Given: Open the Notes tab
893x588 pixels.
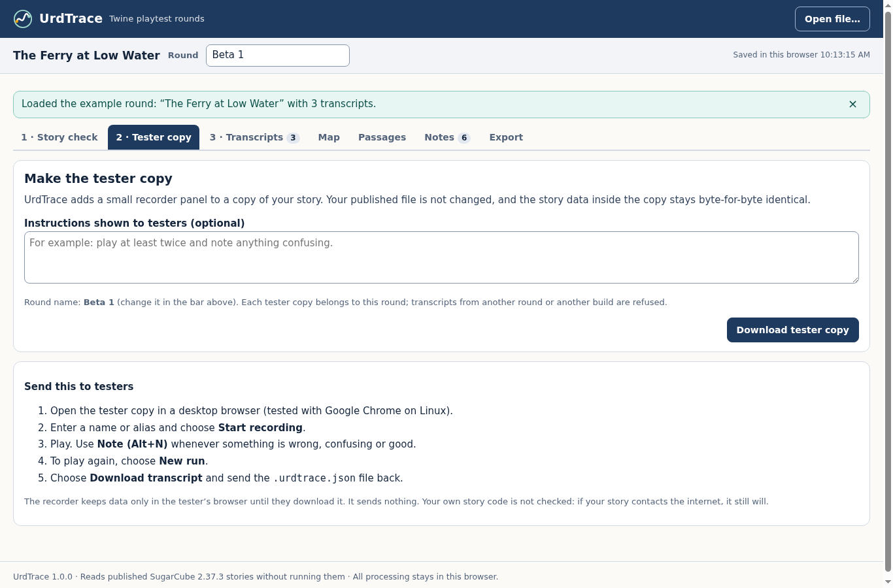Looking at the screenshot, I should 447,137.
